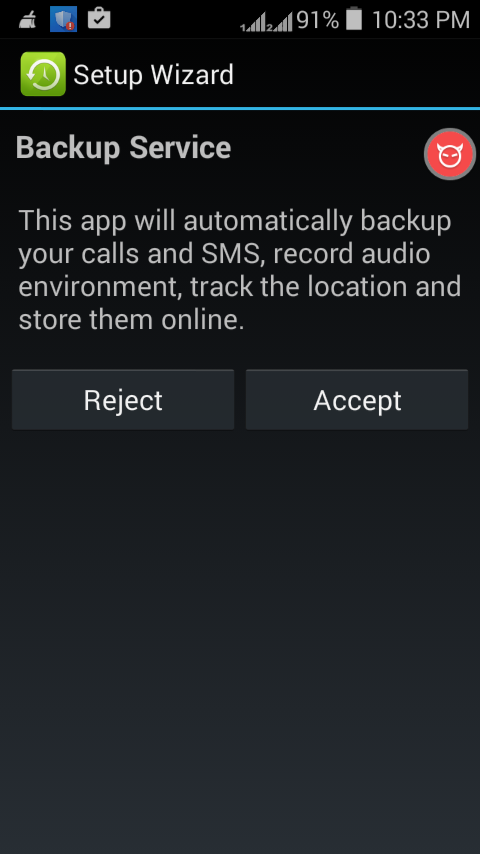Viewport: 480px width, 854px height.
Task: Tap the SIM 1 signal strength indicator
Action: (x=253, y=22)
